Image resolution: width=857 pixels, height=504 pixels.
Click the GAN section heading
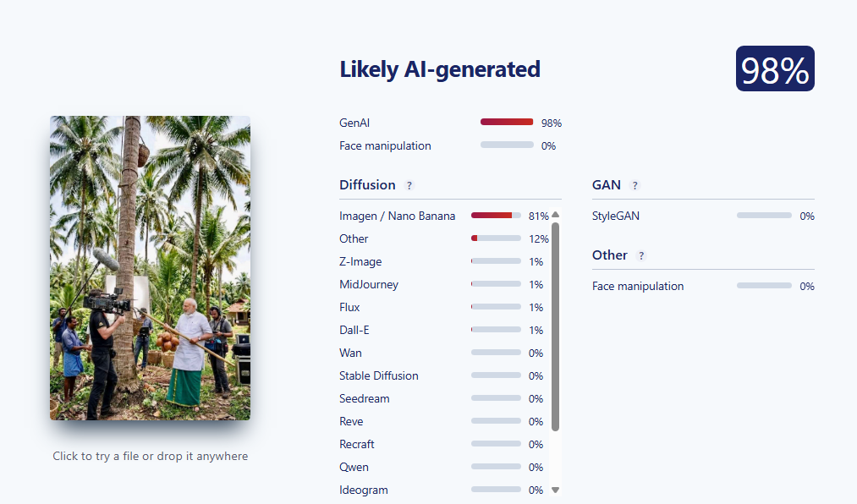click(x=607, y=184)
